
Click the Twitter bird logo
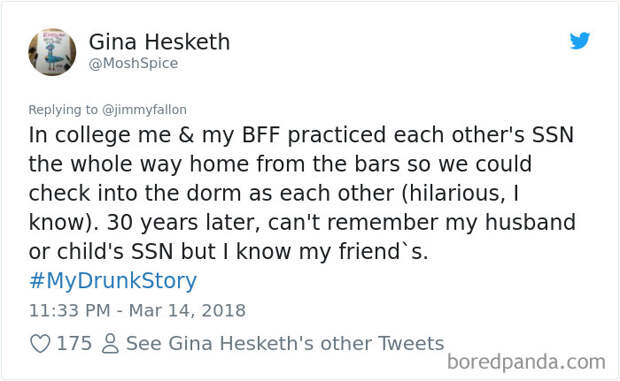[580, 40]
